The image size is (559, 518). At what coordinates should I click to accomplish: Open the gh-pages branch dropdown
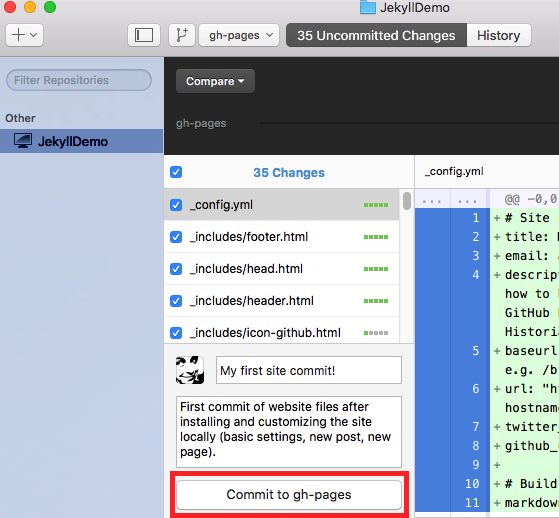(x=239, y=35)
